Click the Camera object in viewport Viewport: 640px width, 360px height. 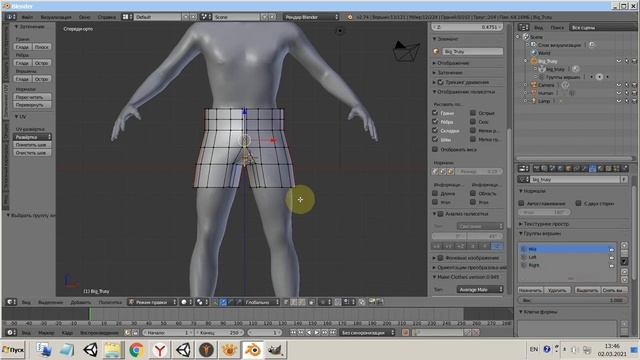click(x=407, y=51)
